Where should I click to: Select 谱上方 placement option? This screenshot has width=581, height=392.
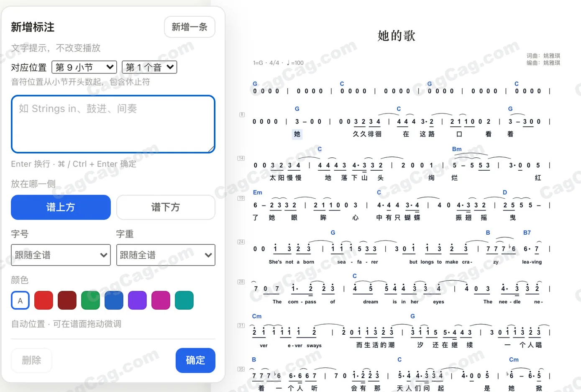click(x=61, y=207)
